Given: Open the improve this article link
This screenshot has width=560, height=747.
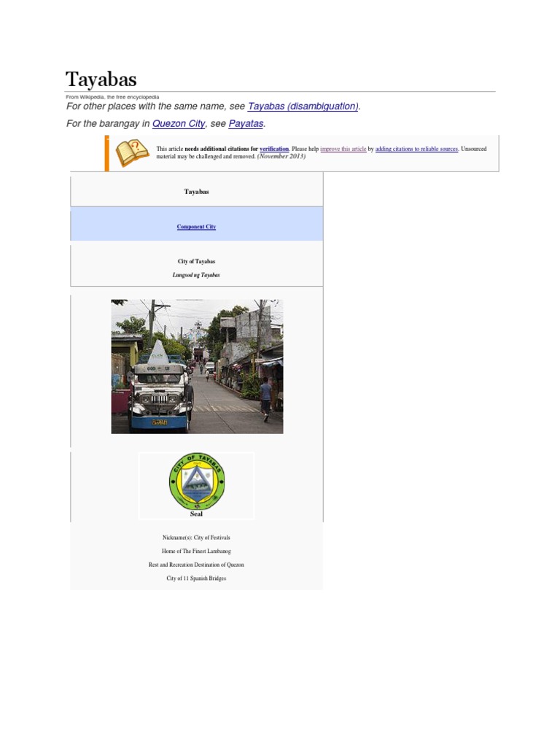Looking at the screenshot, I should 343,149.
